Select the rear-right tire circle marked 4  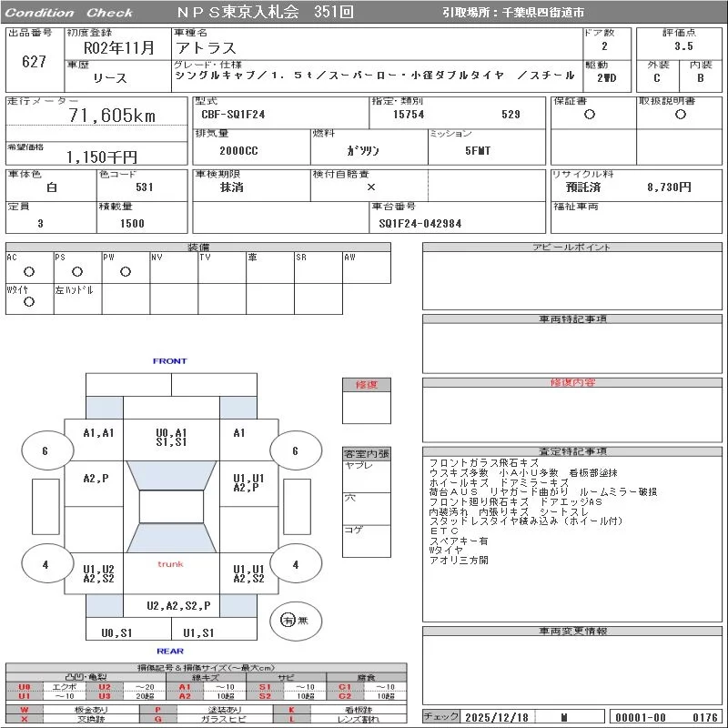click(295, 565)
